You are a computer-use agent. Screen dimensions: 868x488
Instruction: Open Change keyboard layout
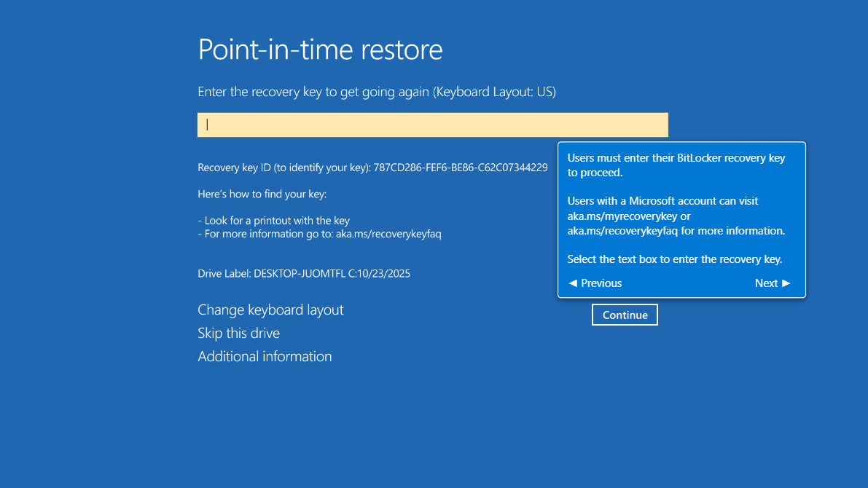[270, 310]
